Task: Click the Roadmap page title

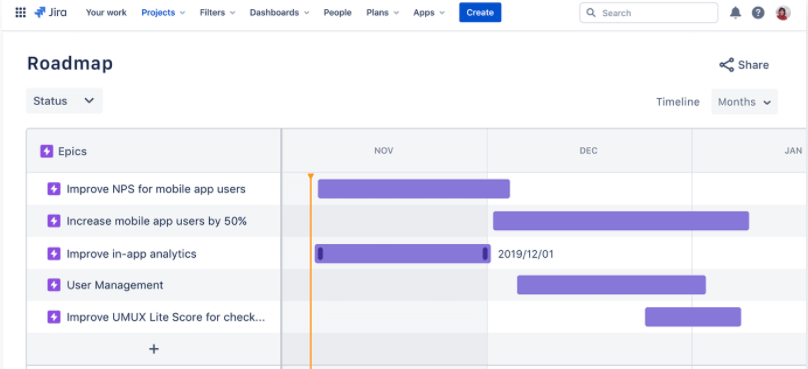Action: pyautogui.click(x=70, y=63)
